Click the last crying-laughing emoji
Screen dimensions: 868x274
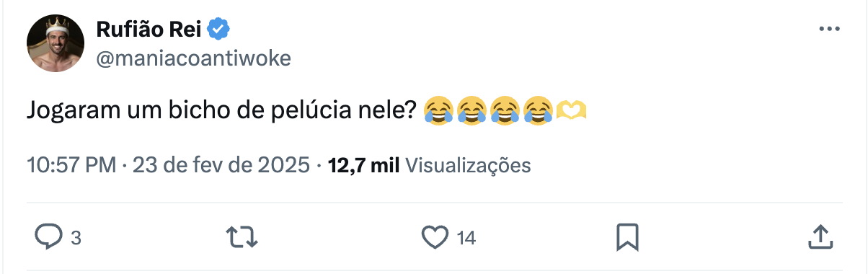(x=537, y=110)
